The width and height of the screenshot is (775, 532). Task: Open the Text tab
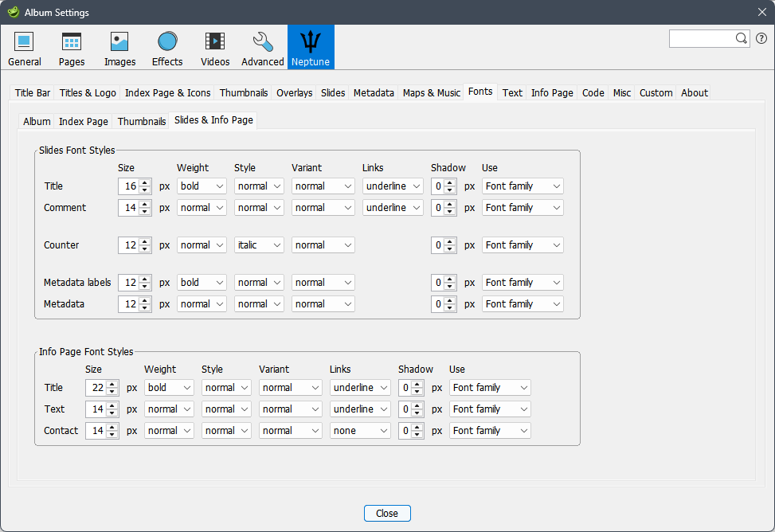(512, 93)
